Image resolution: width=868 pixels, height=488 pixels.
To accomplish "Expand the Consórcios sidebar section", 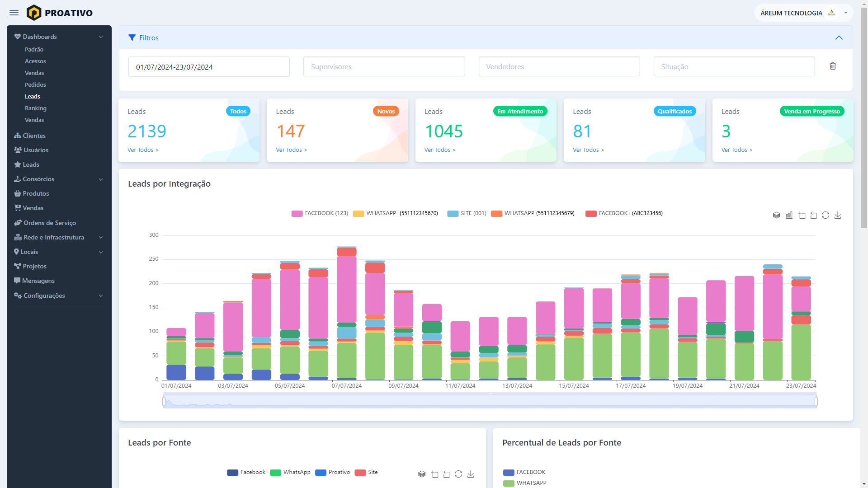I will (59, 179).
